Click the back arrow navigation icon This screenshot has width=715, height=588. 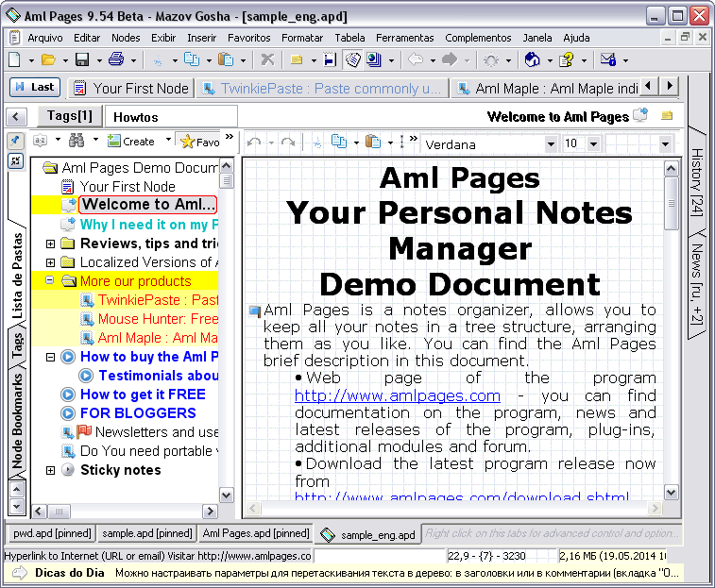click(x=416, y=59)
